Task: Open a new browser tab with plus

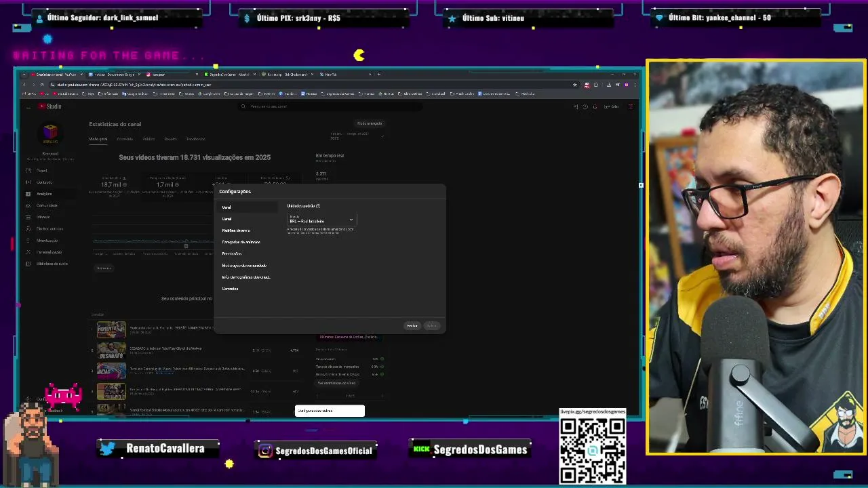Action: (378, 74)
